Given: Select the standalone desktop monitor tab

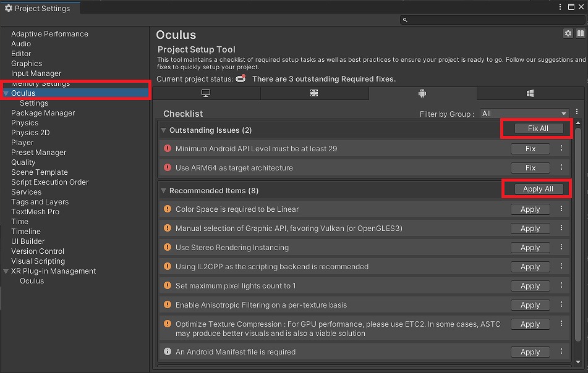Looking at the screenshot, I should coord(206,93).
